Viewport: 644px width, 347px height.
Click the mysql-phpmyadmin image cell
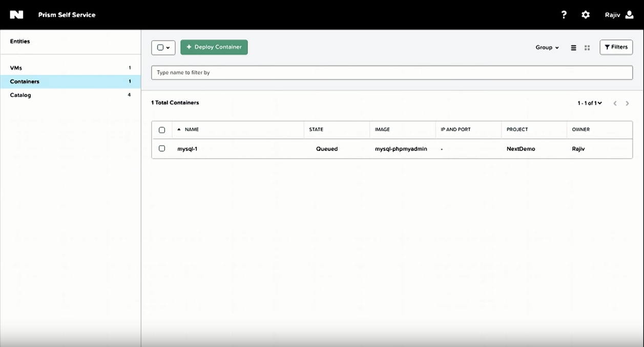coord(401,149)
